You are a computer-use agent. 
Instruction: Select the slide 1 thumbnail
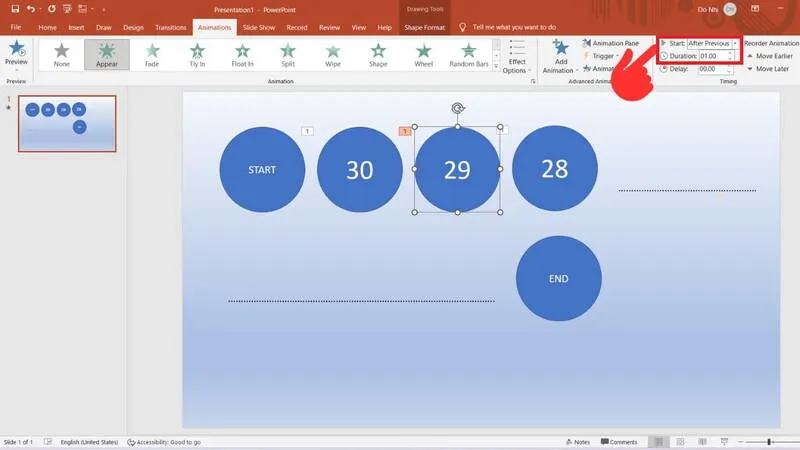[x=67, y=123]
